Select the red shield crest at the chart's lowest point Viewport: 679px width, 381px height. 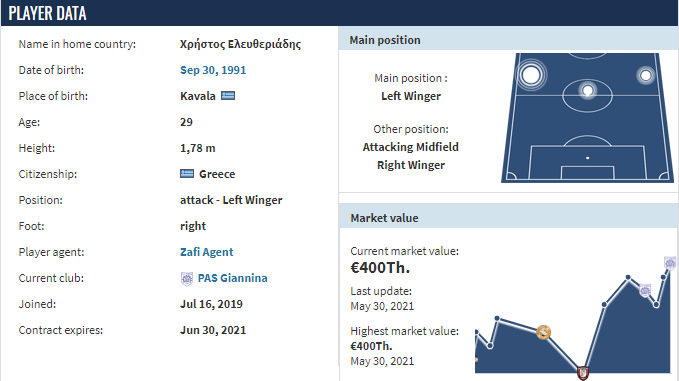(x=583, y=372)
